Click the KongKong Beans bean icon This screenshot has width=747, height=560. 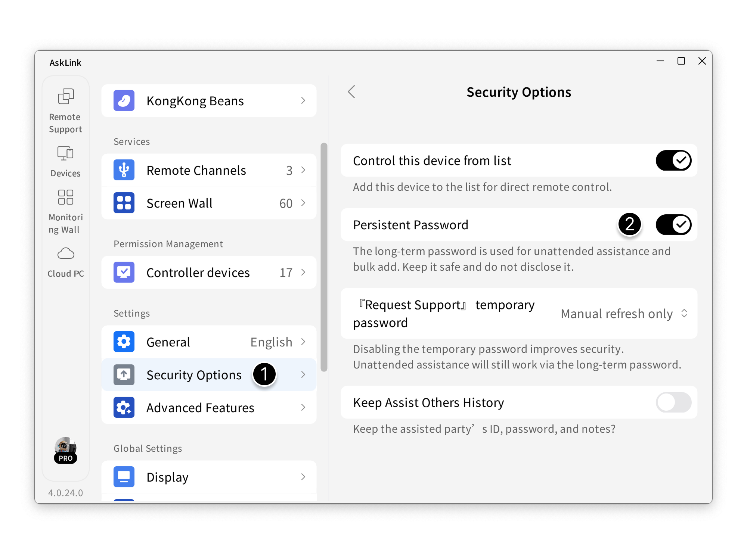[x=124, y=100]
